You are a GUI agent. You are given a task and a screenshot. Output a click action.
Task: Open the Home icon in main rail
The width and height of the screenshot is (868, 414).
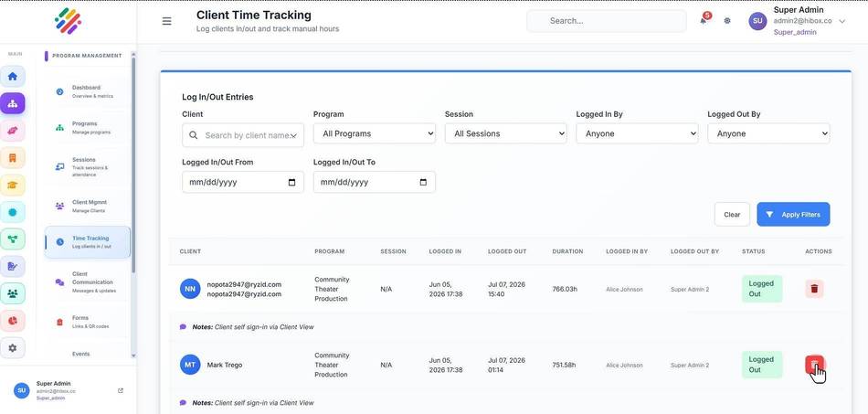pos(13,77)
